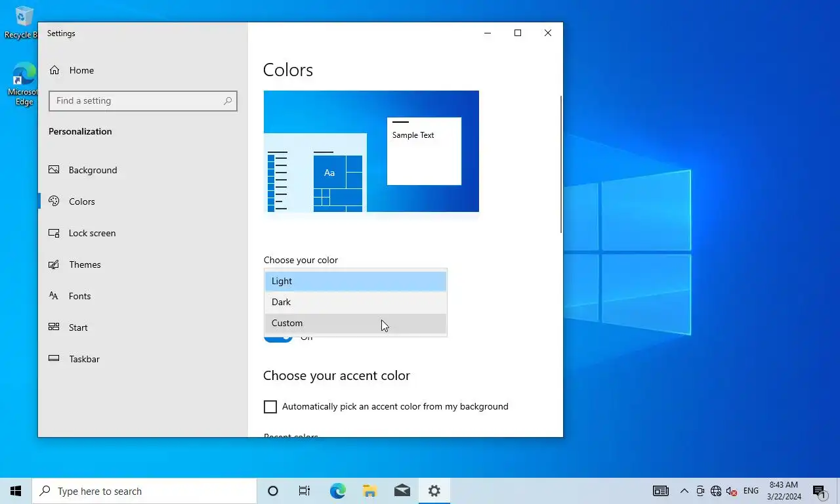
Task: Click the Sample Text preview window
Action: pyautogui.click(x=424, y=151)
